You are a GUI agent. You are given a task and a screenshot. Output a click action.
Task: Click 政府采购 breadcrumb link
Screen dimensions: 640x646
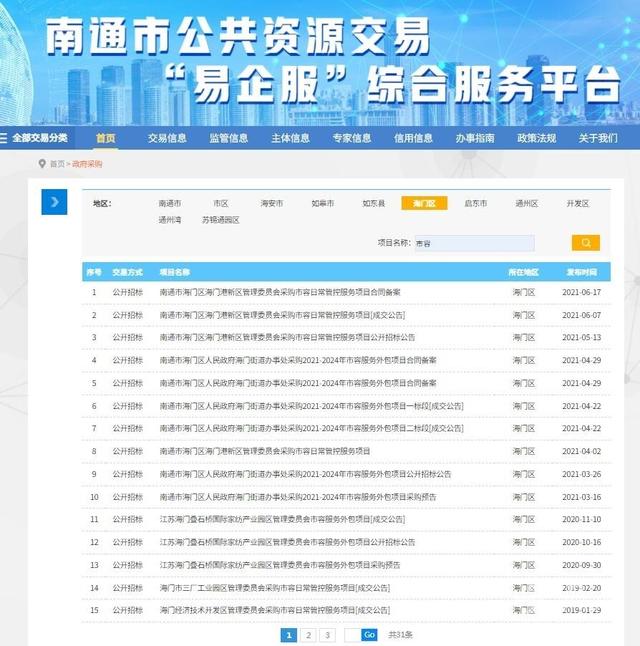click(87, 164)
